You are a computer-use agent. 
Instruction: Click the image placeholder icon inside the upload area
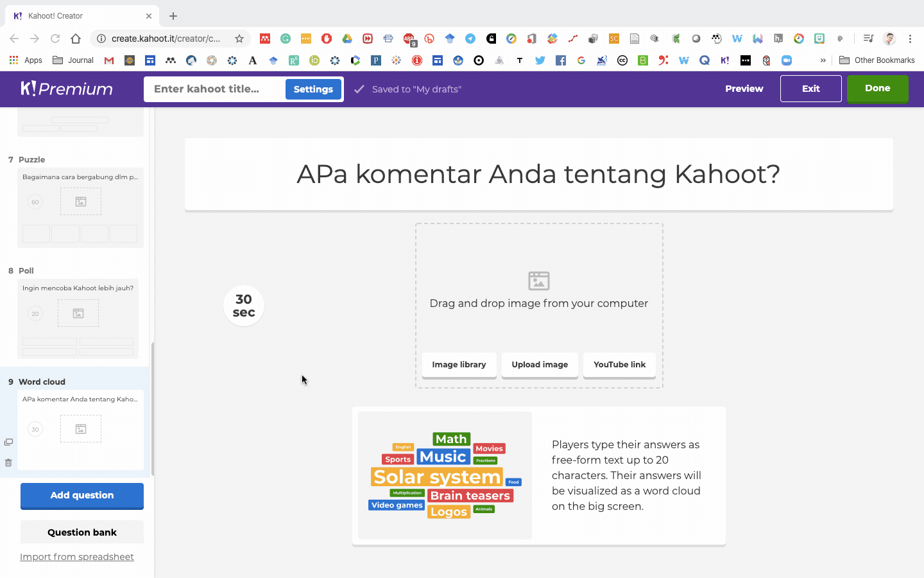tap(538, 281)
